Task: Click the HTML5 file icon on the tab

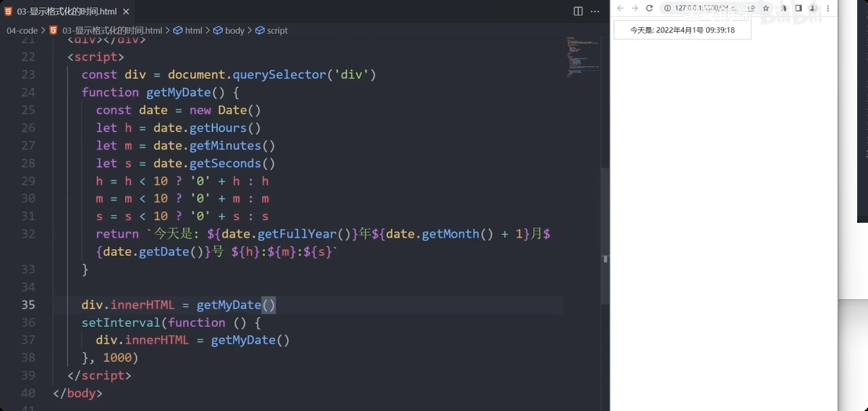Action: click(x=8, y=11)
